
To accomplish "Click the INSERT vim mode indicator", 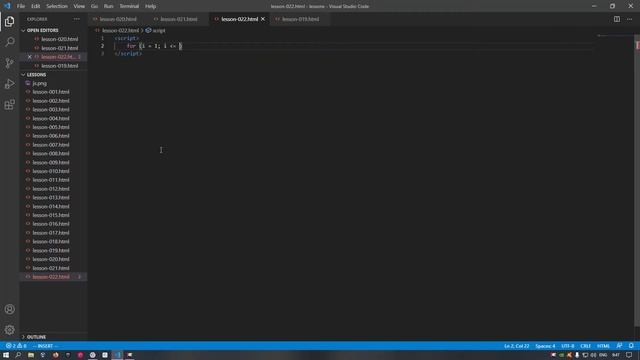I will tap(45, 346).
